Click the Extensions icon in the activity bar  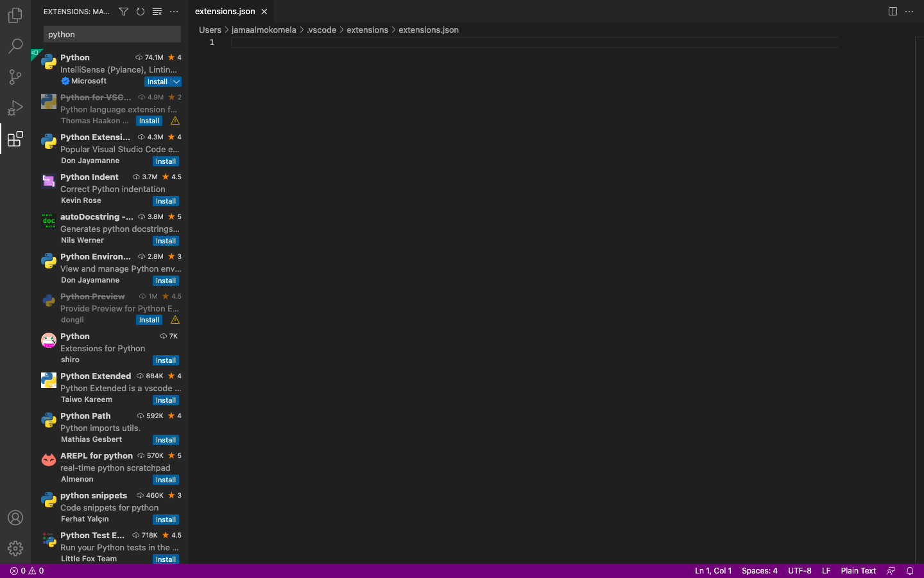point(15,138)
